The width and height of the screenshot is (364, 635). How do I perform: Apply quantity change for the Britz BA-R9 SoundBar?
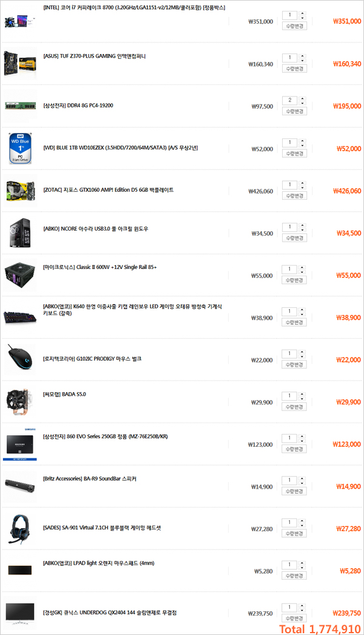click(x=294, y=491)
